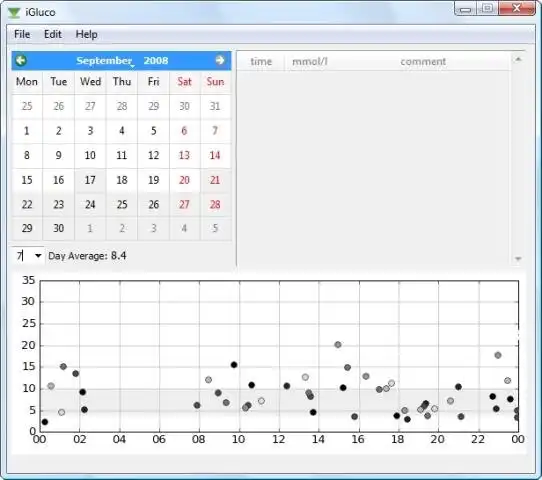Open the File menu
This screenshot has height=480, width=542.
(22, 34)
